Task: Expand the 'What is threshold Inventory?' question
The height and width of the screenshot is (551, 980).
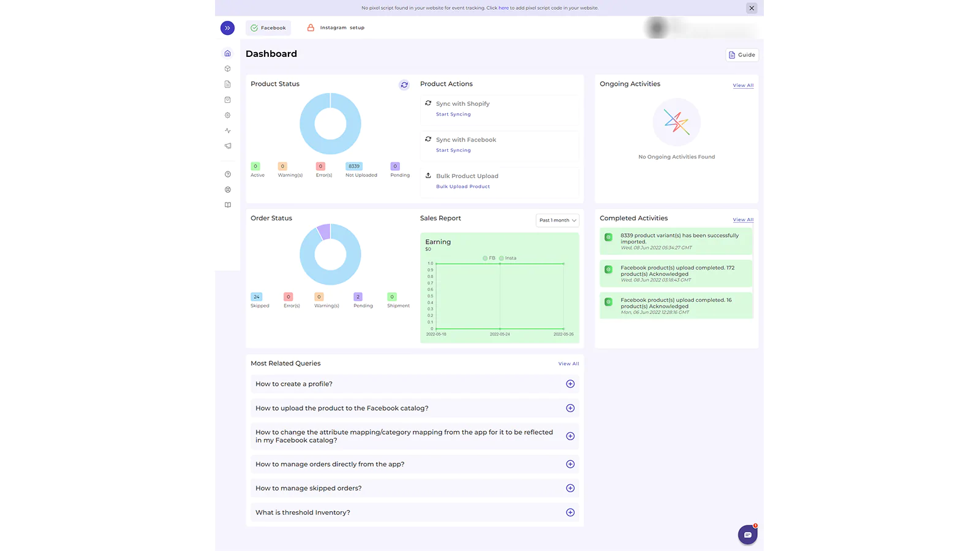Action: click(x=570, y=512)
